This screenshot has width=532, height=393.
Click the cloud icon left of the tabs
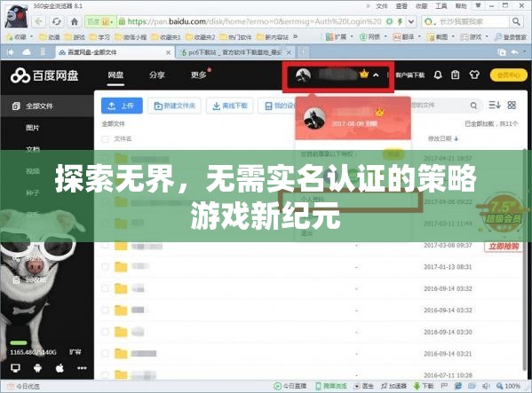[27, 52]
